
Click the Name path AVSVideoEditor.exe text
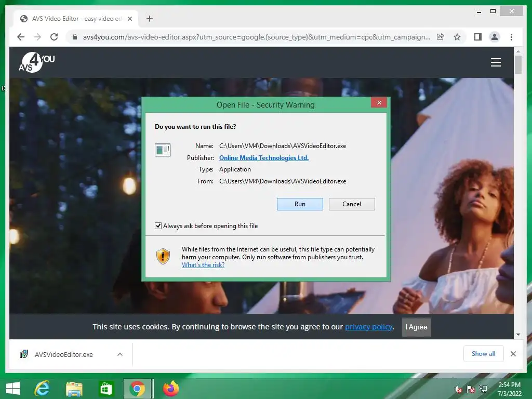[x=283, y=146]
